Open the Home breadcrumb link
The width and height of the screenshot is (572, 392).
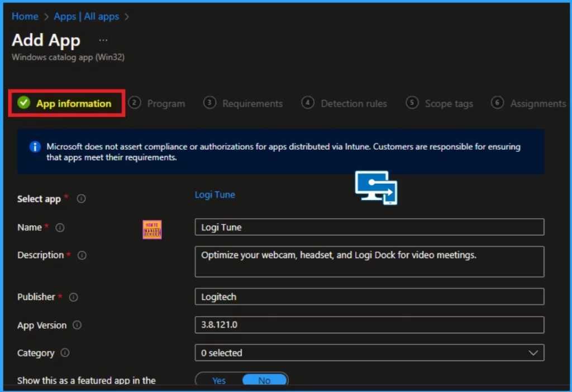coord(25,16)
